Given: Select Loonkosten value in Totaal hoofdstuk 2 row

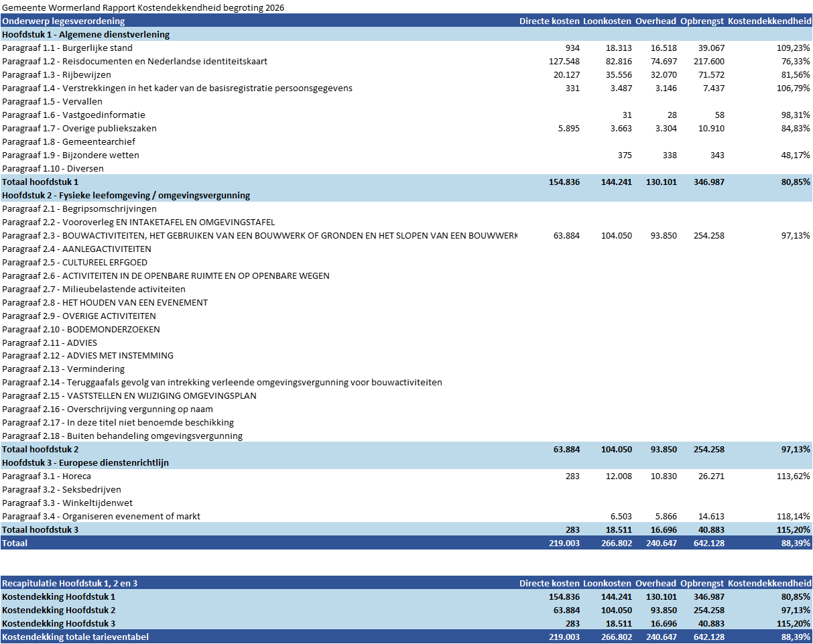Looking at the screenshot, I should (x=617, y=449).
